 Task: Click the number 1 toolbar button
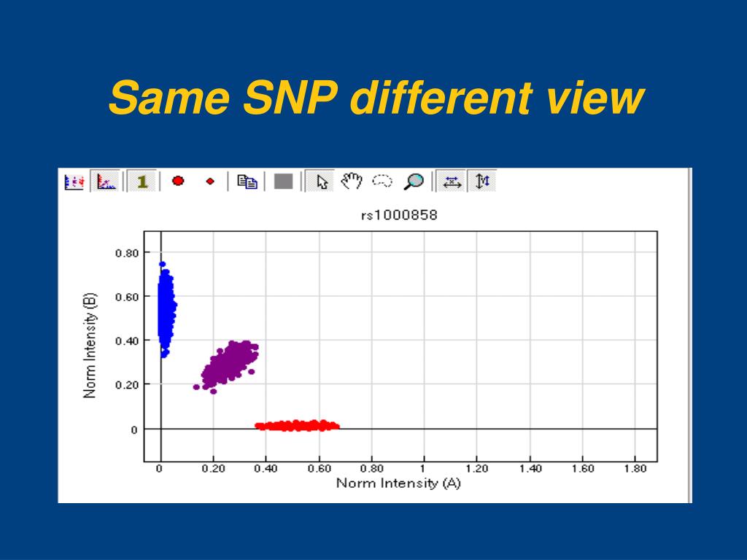click(x=142, y=182)
